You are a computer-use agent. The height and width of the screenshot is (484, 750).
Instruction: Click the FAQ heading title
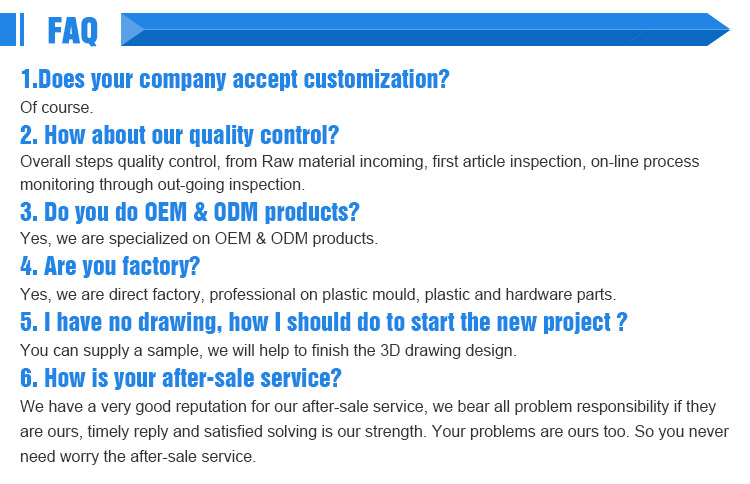pyautogui.click(x=73, y=31)
